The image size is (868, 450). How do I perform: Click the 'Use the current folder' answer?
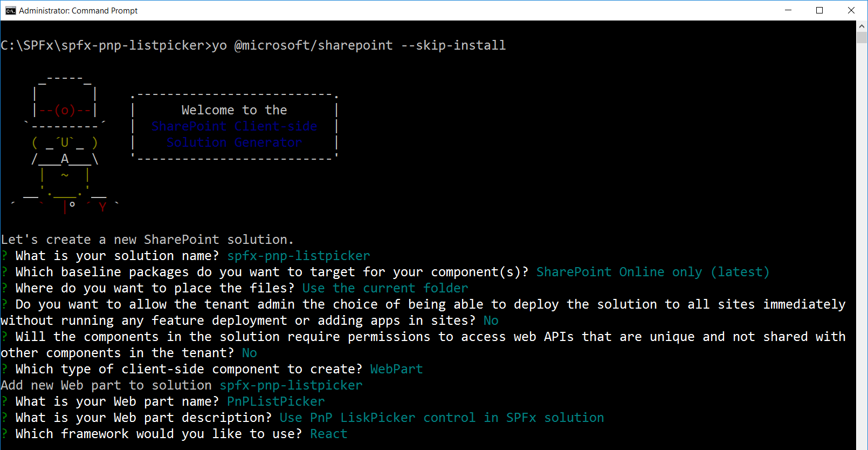pyautogui.click(x=385, y=288)
